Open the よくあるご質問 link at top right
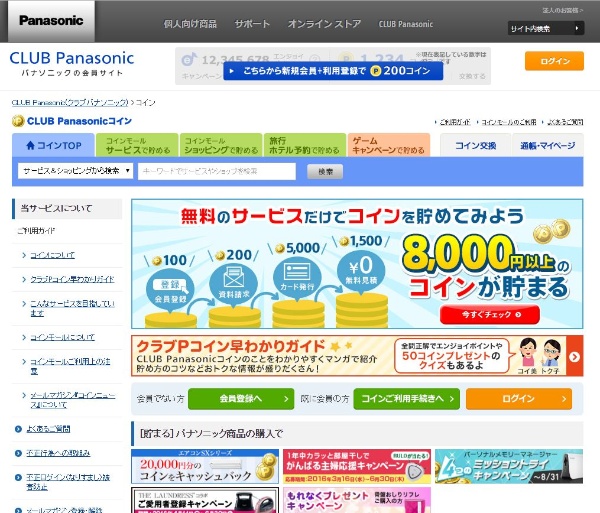600x513 pixels. (565, 122)
